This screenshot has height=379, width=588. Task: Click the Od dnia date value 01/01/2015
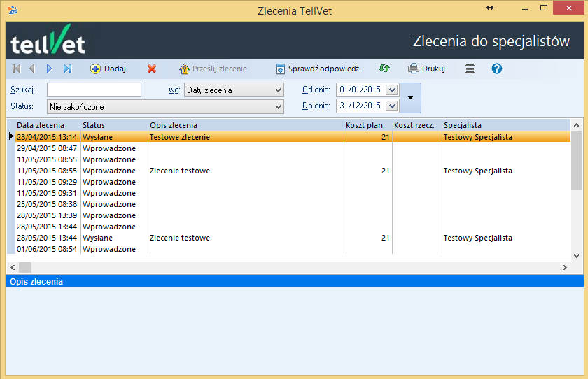tap(360, 90)
